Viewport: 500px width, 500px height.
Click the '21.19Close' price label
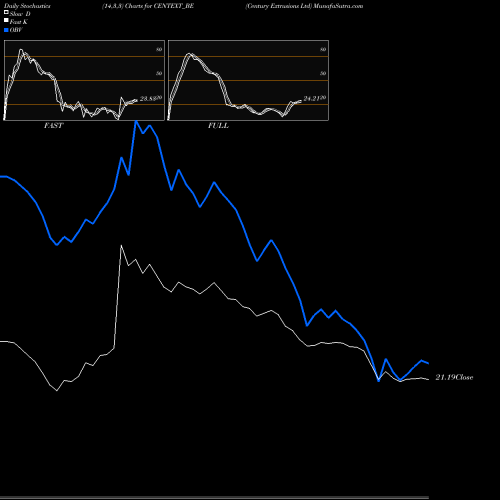pyautogui.click(x=454, y=377)
